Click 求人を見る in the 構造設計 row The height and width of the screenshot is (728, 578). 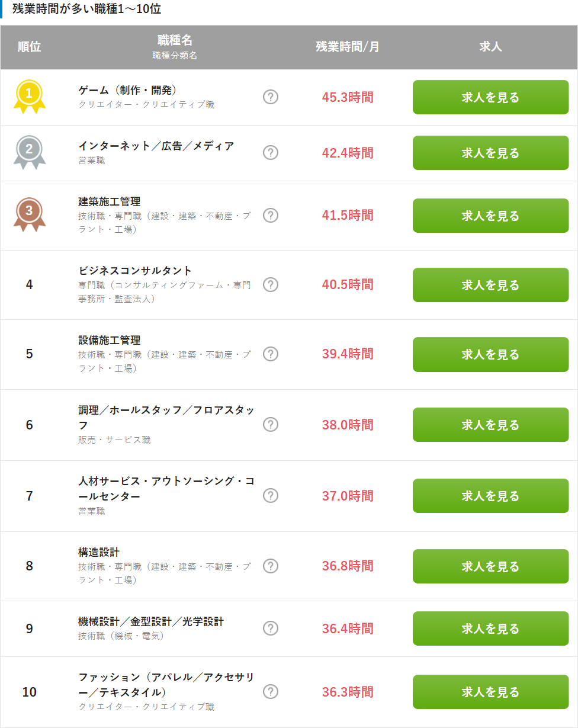490,566
